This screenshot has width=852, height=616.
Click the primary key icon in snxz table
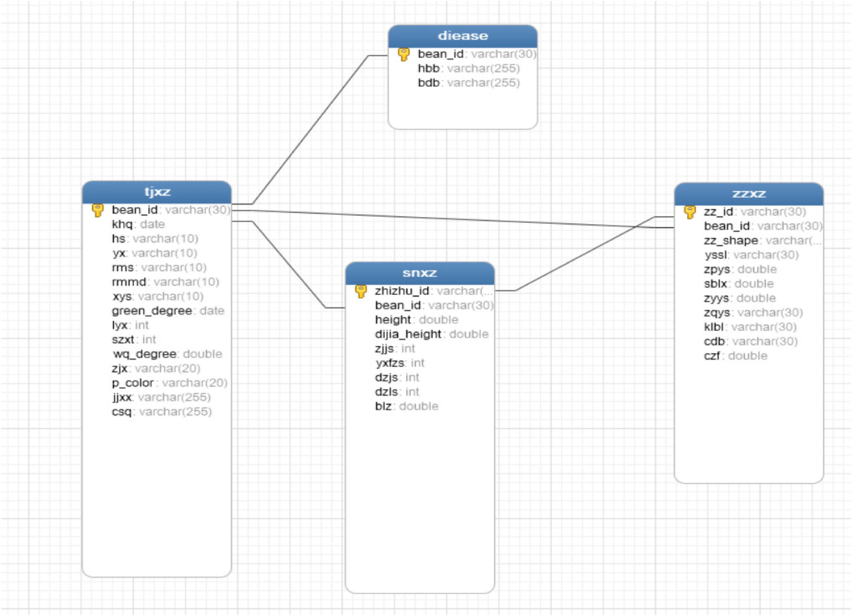click(x=361, y=292)
